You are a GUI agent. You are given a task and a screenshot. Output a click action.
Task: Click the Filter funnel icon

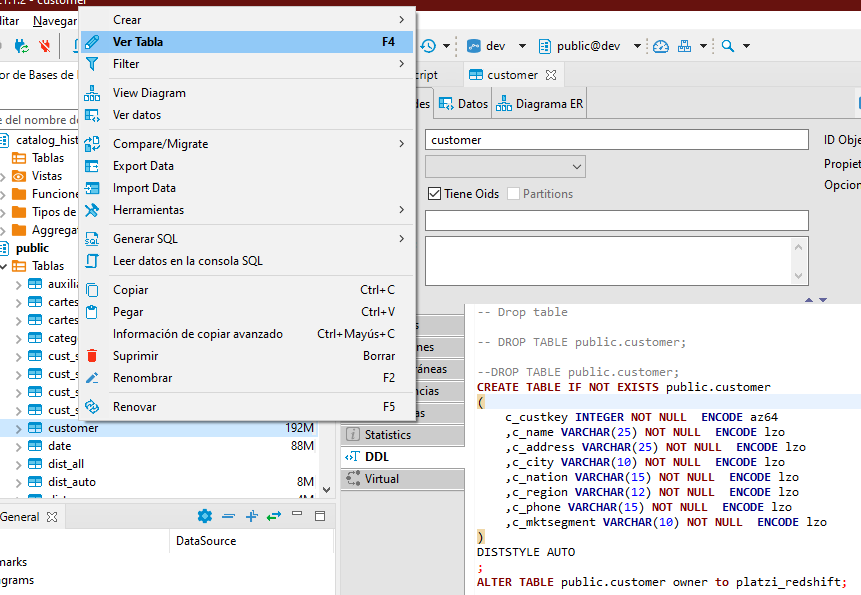(92, 64)
